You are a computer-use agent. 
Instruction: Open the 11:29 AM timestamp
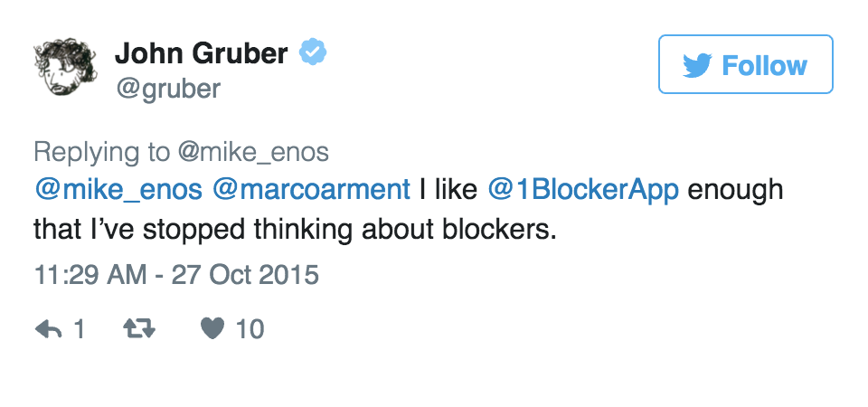89,273
